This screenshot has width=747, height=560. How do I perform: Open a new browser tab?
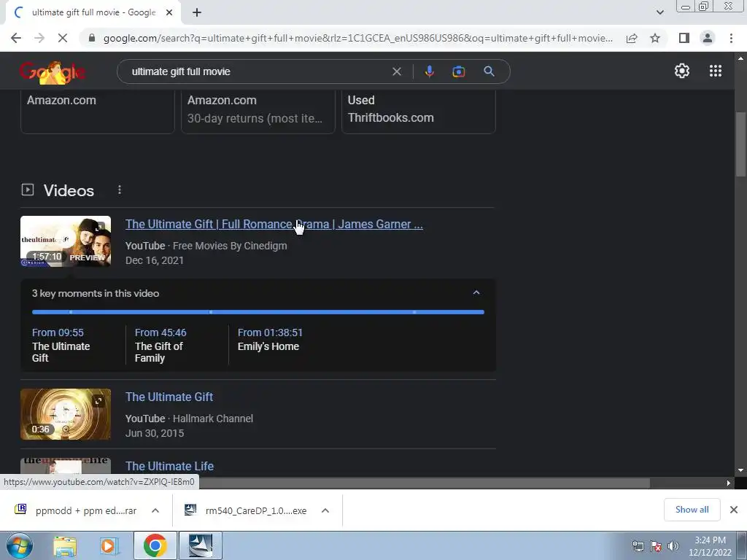pyautogui.click(x=197, y=13)
